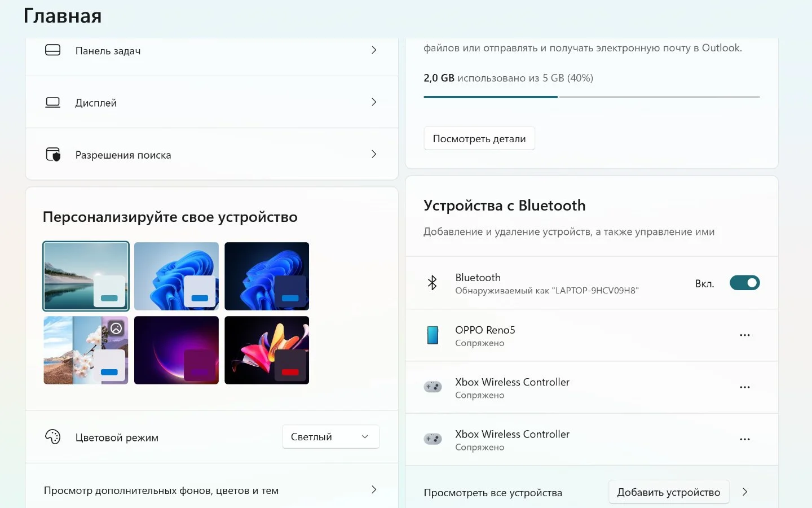Click the first Xbox Wireless Controller gamepad icon

(x=433, y=387)
